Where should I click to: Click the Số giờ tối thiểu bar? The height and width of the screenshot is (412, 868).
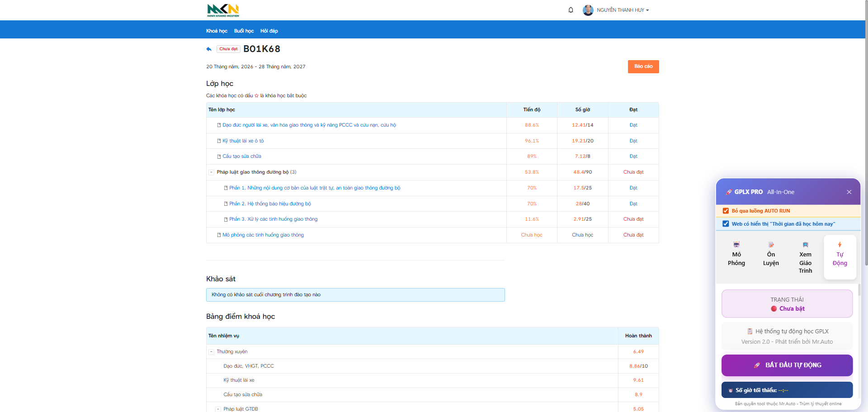coord(787,390)
